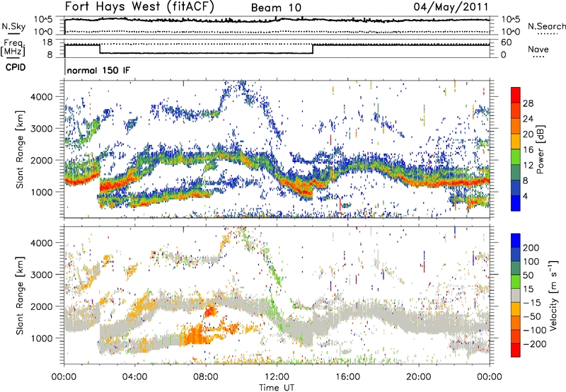This screenshot has height=392, width=566.
Task: Select the dark blue Power colorbar segment
Action: click(516, 201)
